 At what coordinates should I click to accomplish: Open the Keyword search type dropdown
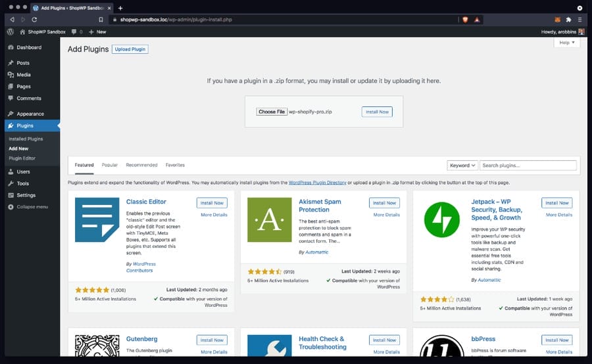click(x=462, y=165)
